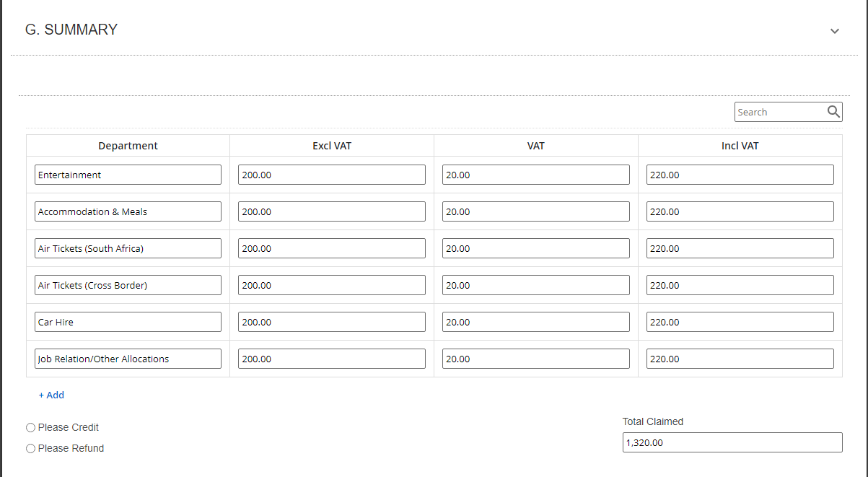868x477 pixels.
Task: Click the Car Hire VAT amount field
Action: click(x=536, y=322)
